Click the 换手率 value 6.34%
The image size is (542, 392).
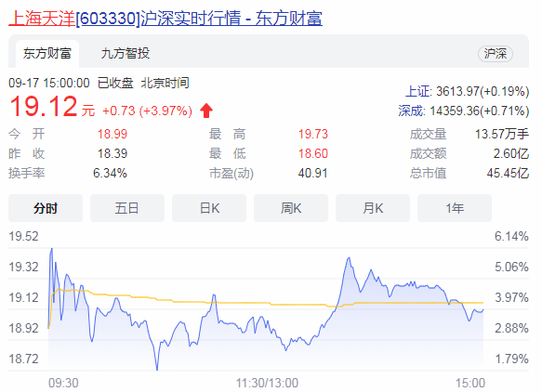(x=110, y=173)
